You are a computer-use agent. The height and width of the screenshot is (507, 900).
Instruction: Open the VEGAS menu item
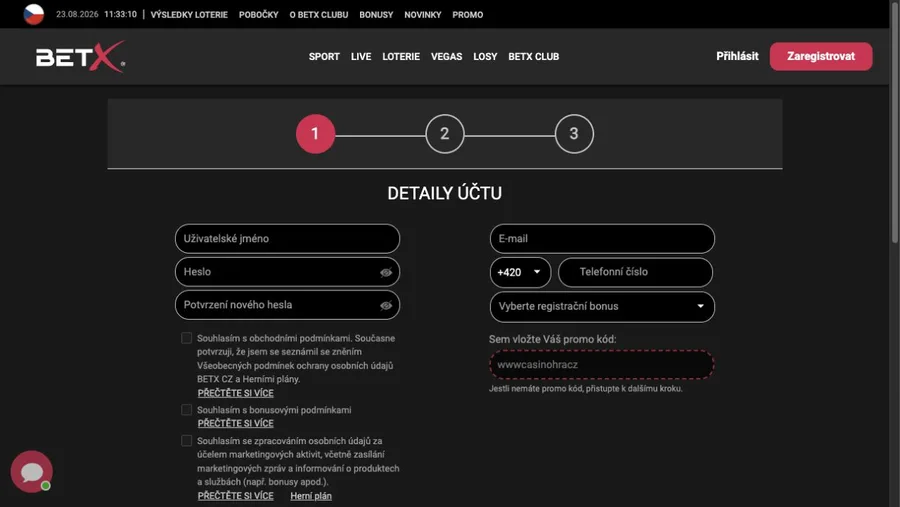(447, 56)
